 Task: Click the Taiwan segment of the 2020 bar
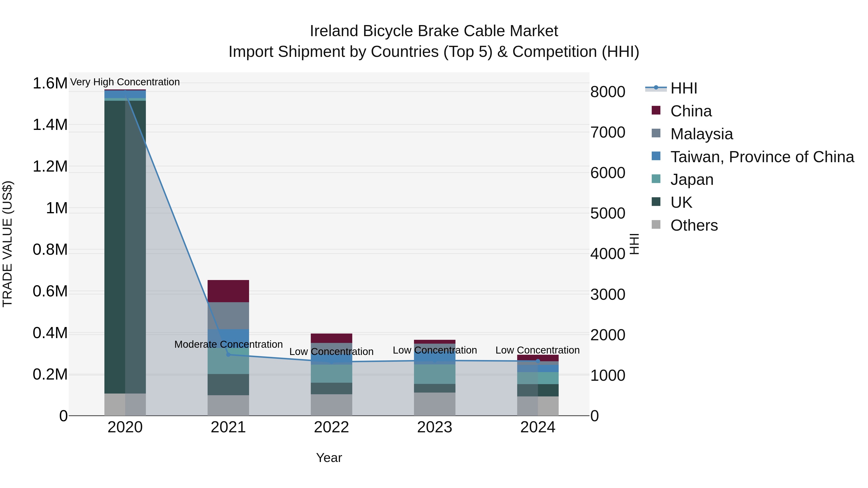pos(125,94)
